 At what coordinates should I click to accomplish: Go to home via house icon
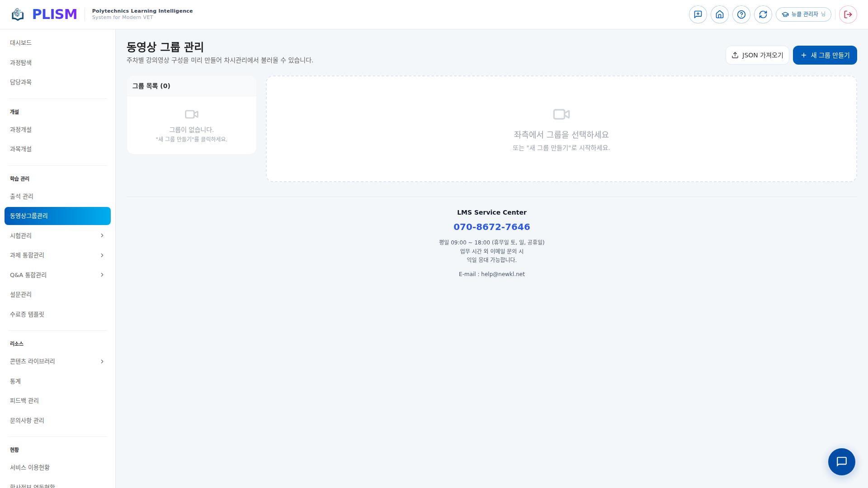coord(719,14)
